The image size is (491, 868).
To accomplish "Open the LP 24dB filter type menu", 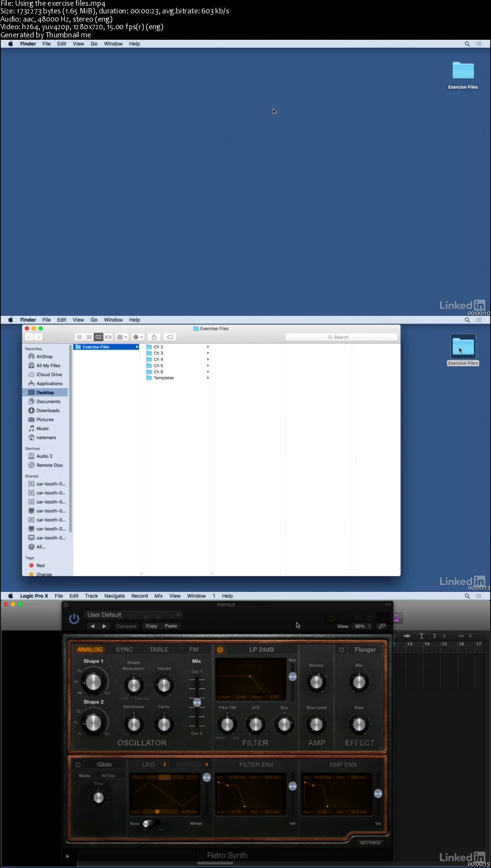I will coord(261,650).
